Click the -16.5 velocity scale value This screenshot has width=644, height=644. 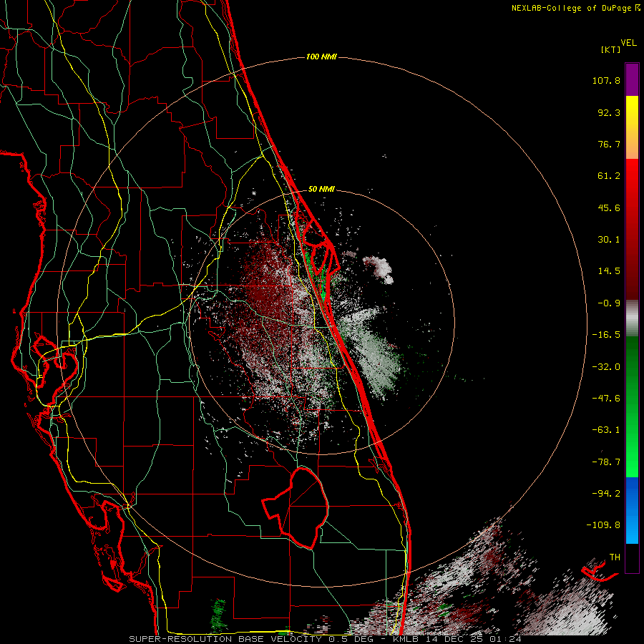tap(606, 335)
